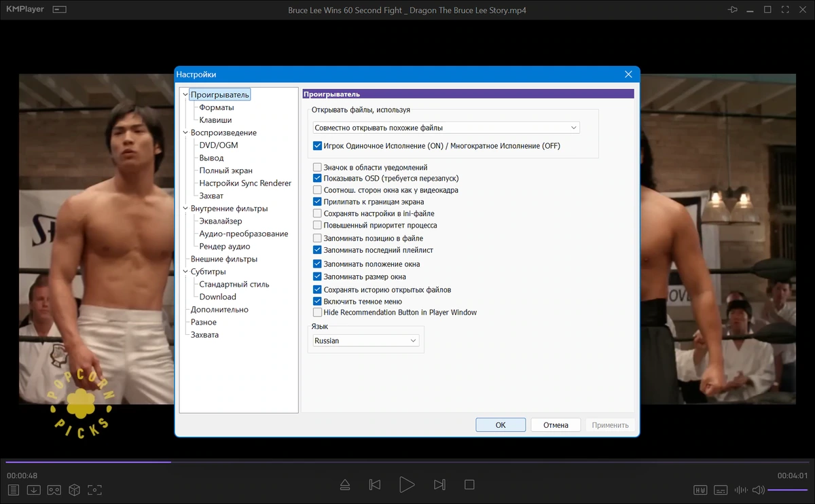Uncheck 'Сохранять историю открытых файлов'

pos(317,290)
